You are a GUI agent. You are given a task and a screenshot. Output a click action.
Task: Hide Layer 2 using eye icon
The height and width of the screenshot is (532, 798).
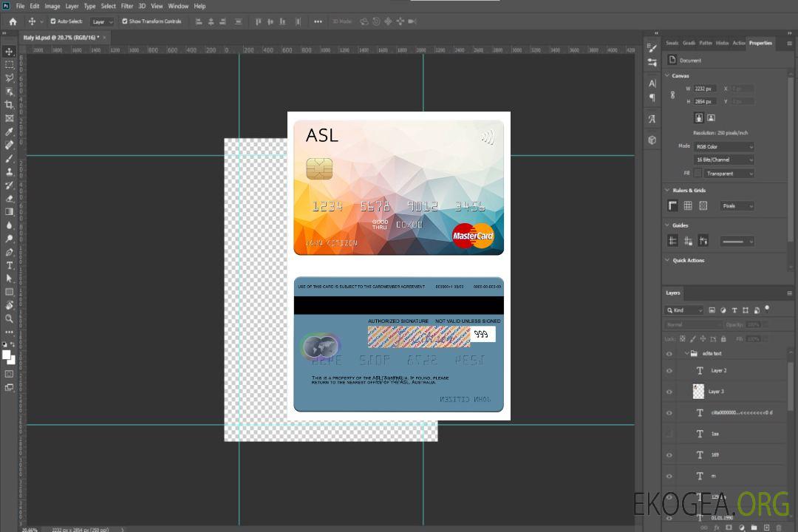click(x=669, y=371)
